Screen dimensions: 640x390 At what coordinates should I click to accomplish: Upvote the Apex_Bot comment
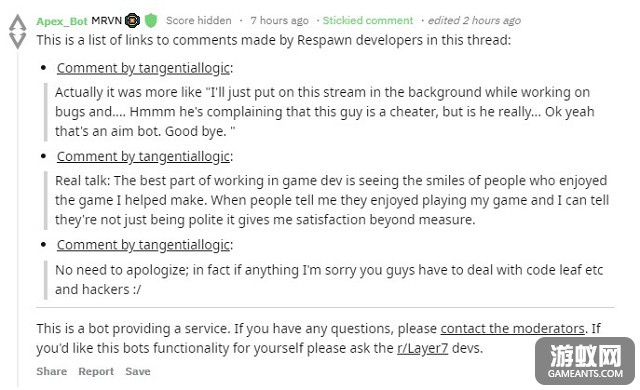(x=18, y=22)
